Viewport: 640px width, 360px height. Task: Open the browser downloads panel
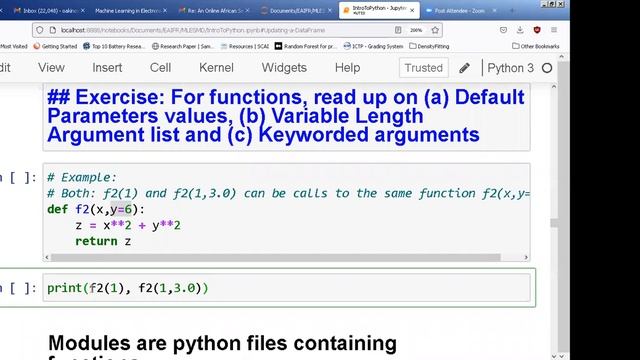tap(520, 30)
